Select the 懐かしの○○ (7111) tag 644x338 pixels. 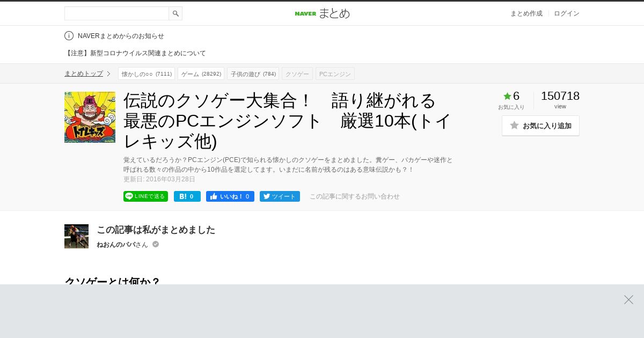pos(147,74)
